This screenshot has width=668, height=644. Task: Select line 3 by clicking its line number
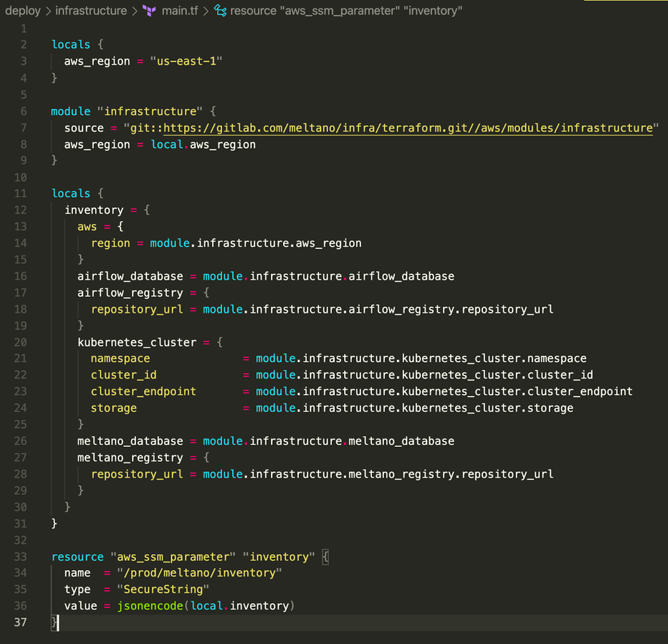(x=22, y=61)
